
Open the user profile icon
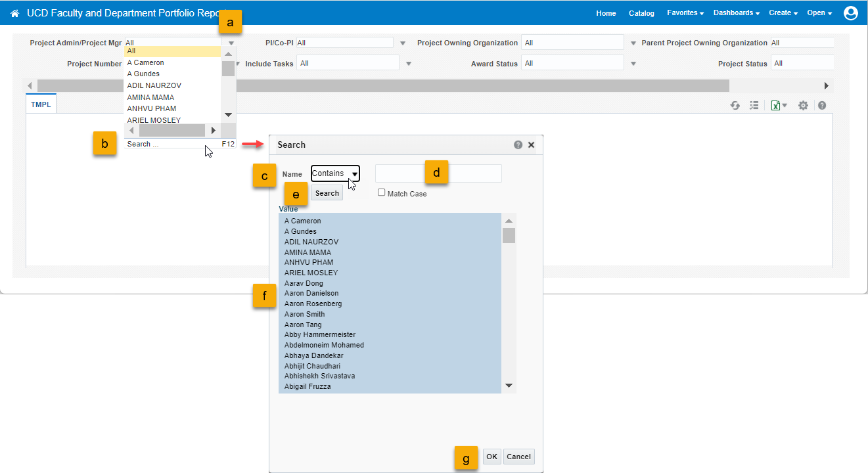(x=851, y=13)
